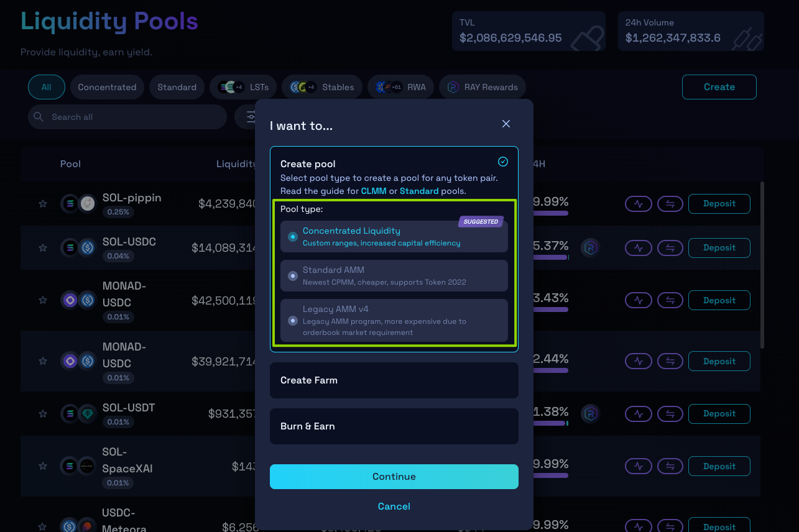Screen dimensions: 799x532
Task: Type in the Search all field
Action: [x=134, y=117]
